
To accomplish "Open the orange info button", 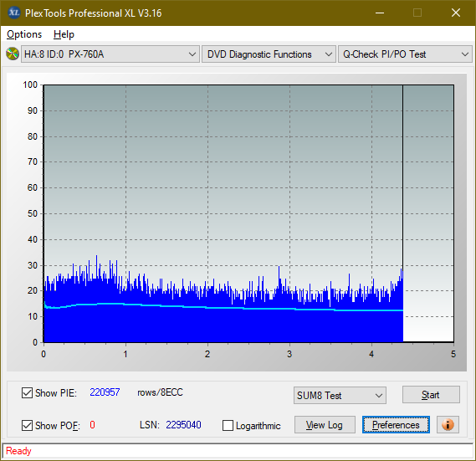I will (x=448, y=424).
